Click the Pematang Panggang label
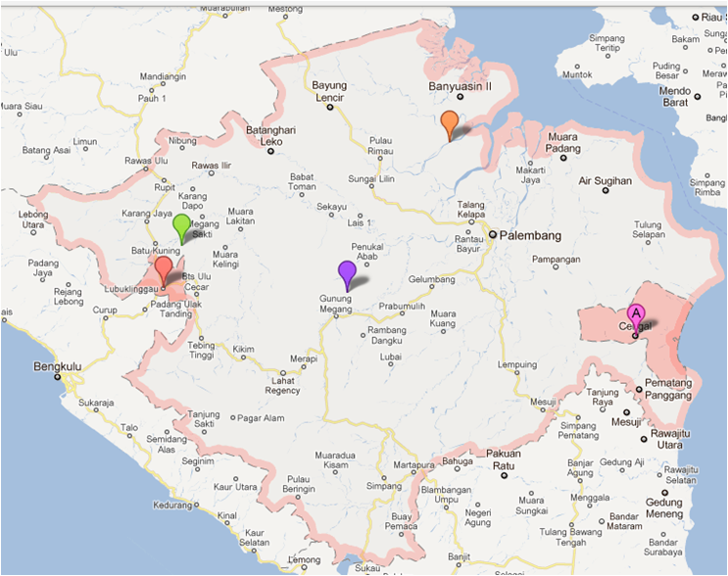 click(x=668, y=389)
